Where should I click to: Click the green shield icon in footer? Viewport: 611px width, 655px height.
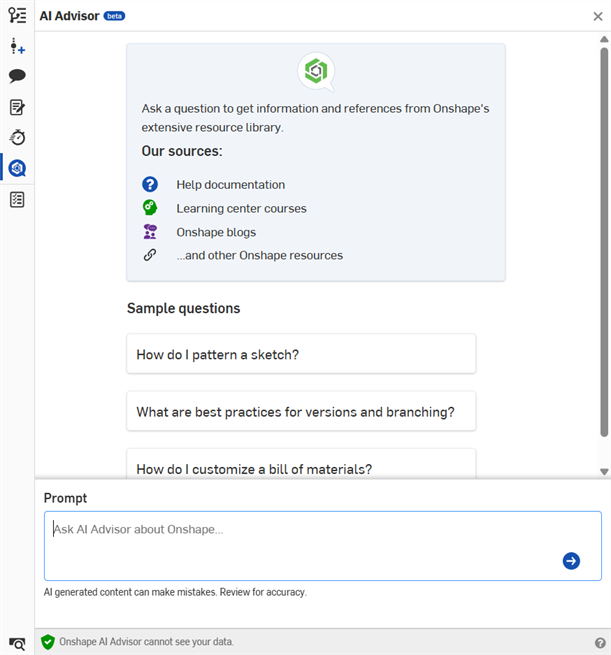[47, 642]
